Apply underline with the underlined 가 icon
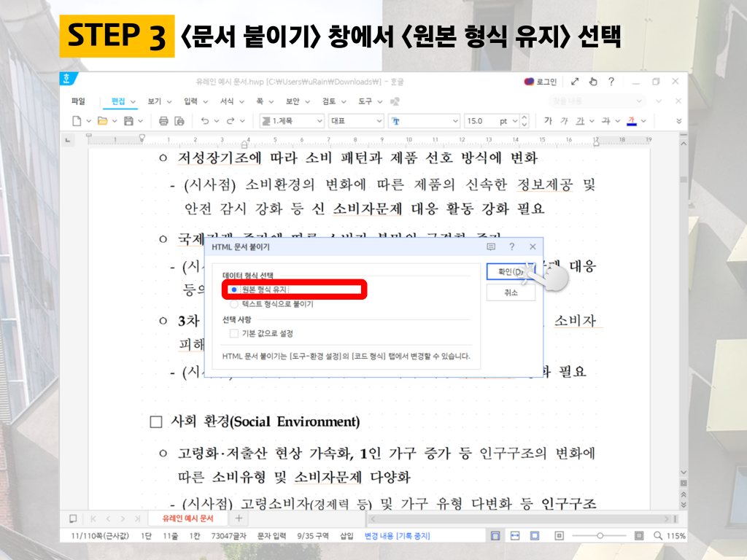The height and width of the screenshot is (560, 747). pos(580,121)
